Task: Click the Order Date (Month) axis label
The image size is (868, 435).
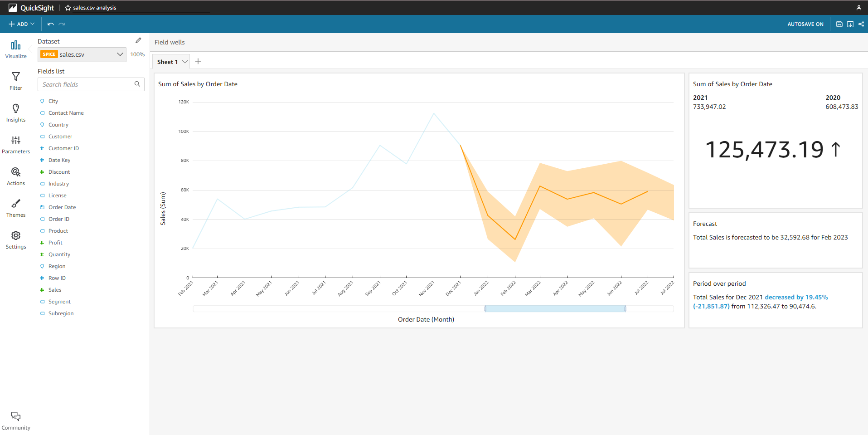Action: [x=426, y=319]
